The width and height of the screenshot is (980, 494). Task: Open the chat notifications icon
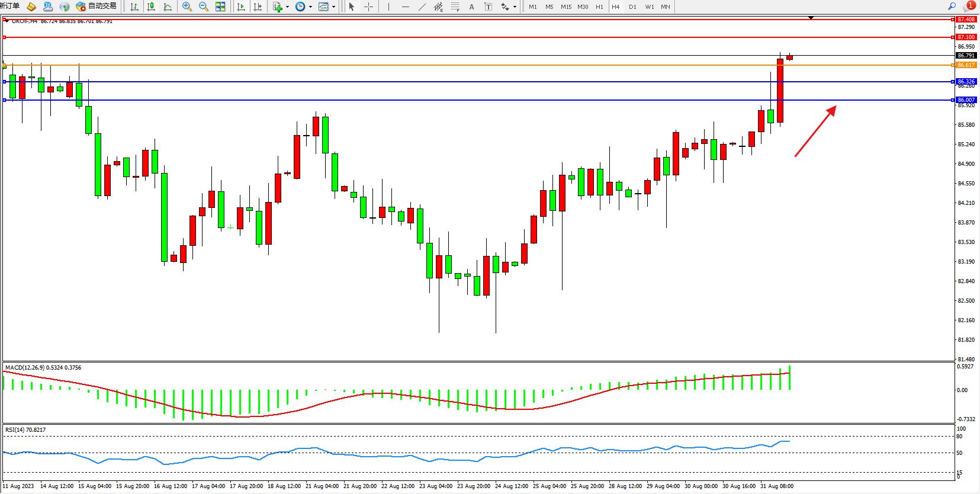(968, 7)
